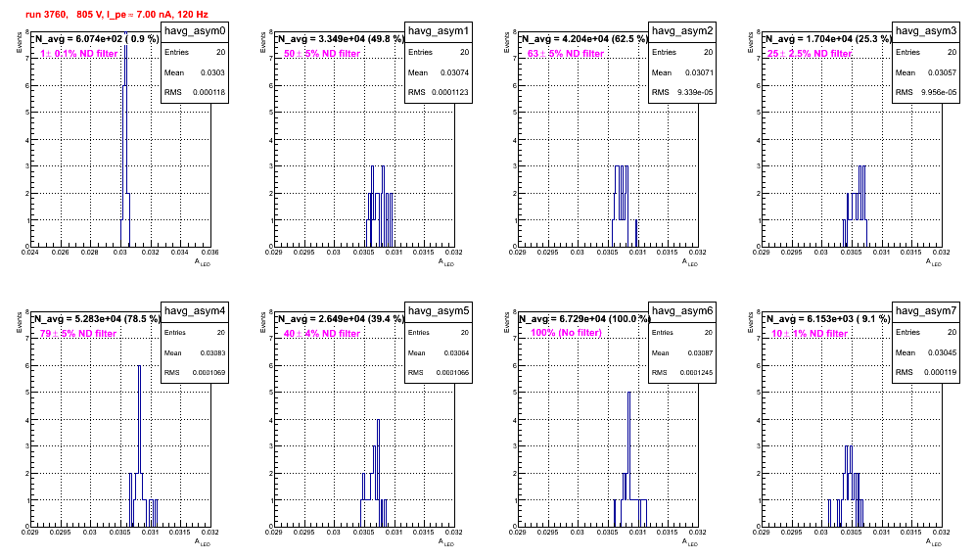Click the magenta 50± 5% ND filter label
Viewport: 975px width, 560px height.
pos(322,54)
